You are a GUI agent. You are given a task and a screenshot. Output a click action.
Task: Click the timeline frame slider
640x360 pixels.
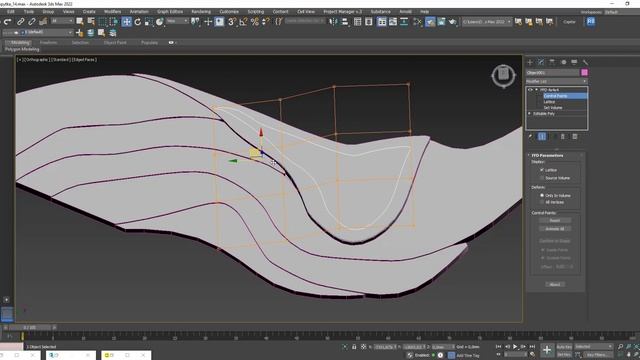pyautogui.click(x=29, y=327)
